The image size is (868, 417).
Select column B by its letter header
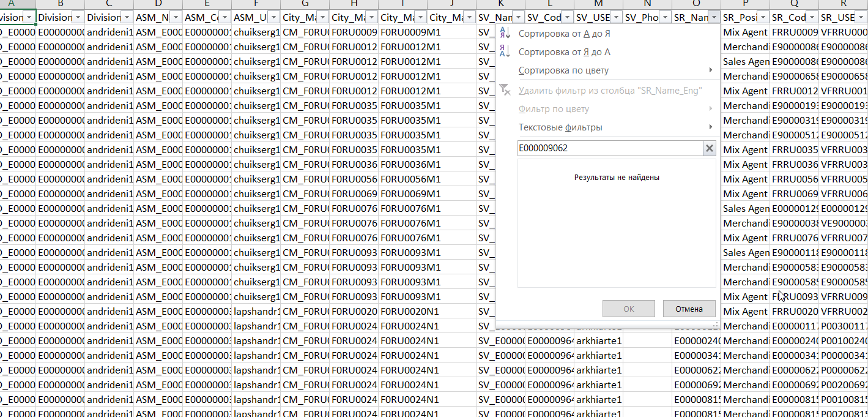tap(61, 4)
